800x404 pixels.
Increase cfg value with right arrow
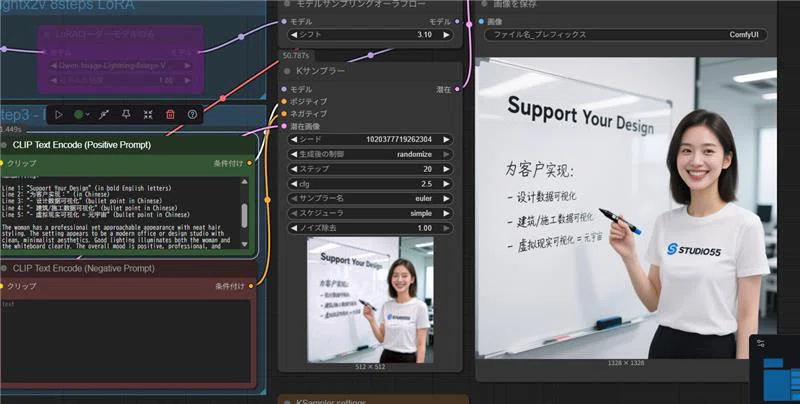coord(446,184)
